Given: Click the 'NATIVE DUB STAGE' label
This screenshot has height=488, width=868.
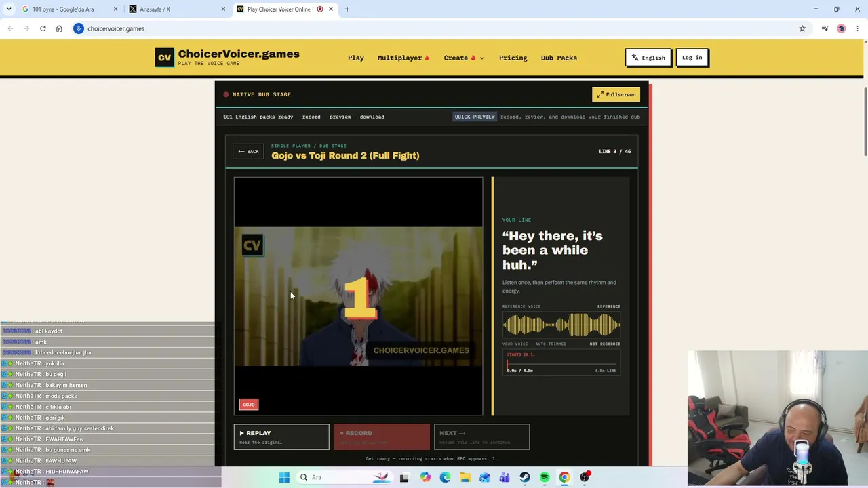Looking at the screenshot, I should [x=262, y=94].
